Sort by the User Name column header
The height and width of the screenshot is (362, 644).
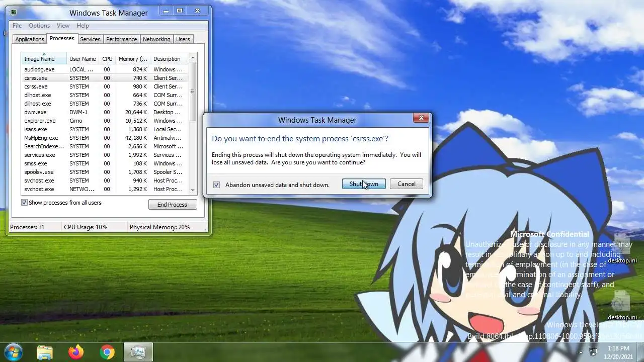(83, 59)
